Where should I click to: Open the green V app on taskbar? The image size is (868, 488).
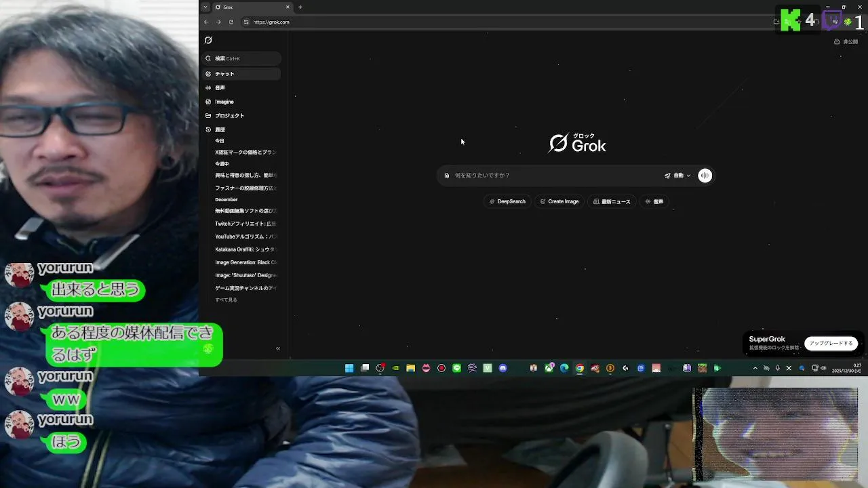[x=488, y=368]
